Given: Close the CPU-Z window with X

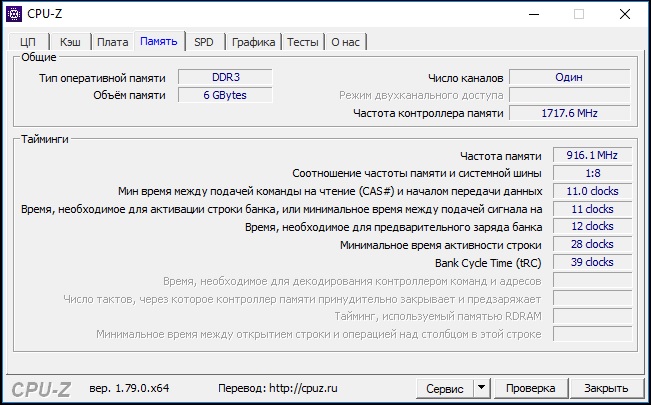Looking at the screenshot, I should click(625, 14).
